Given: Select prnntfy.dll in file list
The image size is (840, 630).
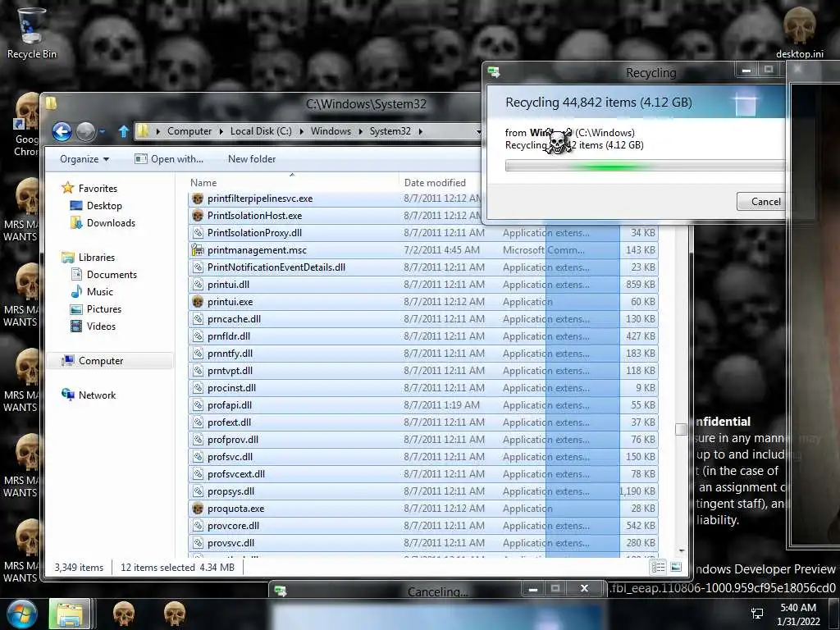Looking at the screenshot, I should click(x=423, y=354).
